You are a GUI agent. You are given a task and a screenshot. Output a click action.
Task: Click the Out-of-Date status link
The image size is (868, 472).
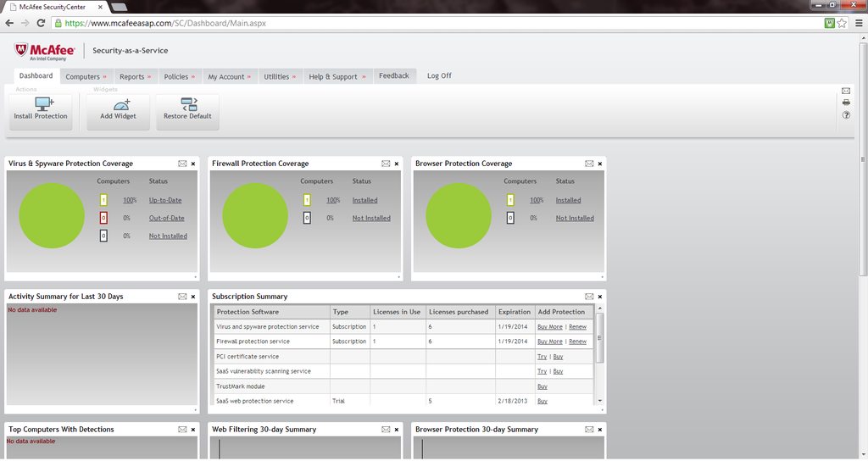coord(167,218)
